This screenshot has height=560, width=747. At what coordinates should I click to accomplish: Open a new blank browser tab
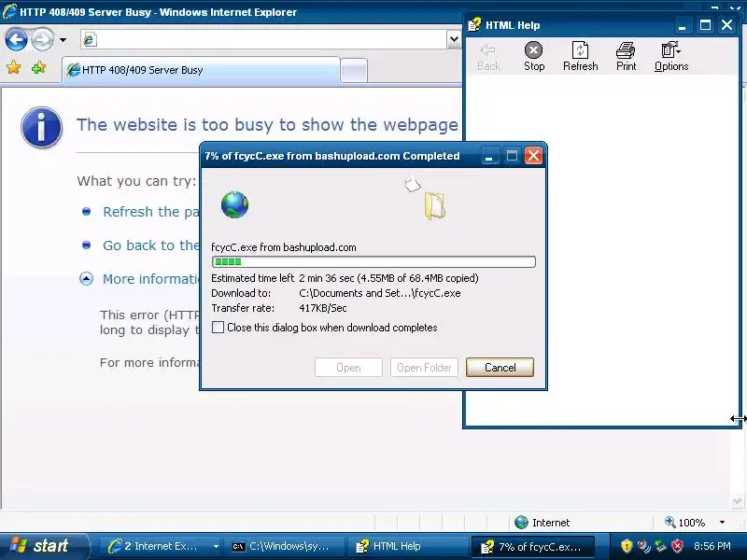pyautogui.click(x=354, y=71)
